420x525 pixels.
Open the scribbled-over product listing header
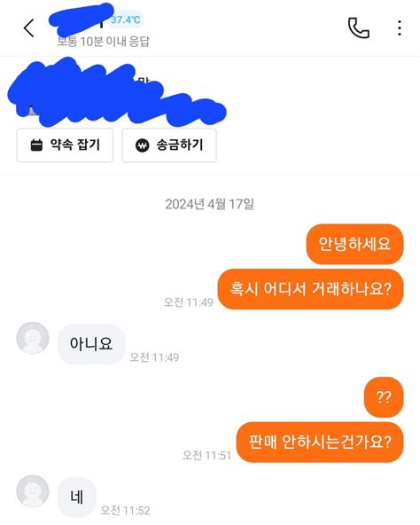coord(117,92)
